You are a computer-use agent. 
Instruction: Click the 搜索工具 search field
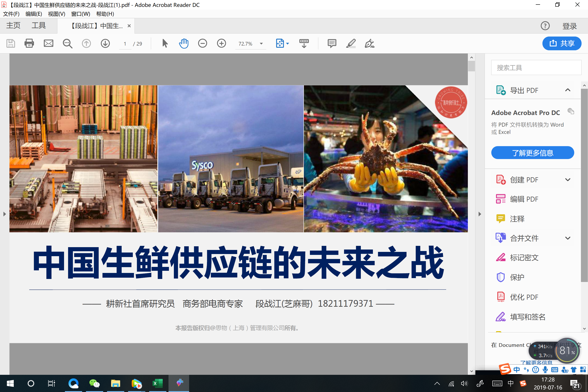click(x=536, y=67)
